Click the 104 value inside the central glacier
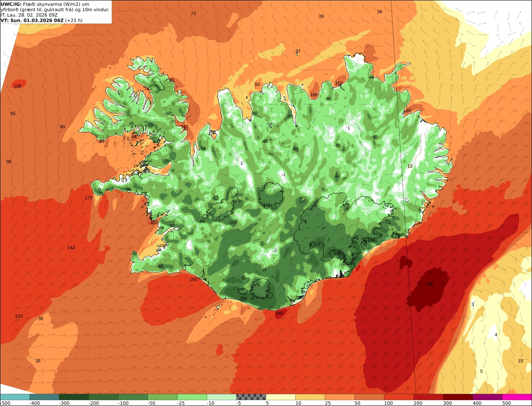Image resolution: width=532 pixels, height=406 pixels. [x=266, y=205]
